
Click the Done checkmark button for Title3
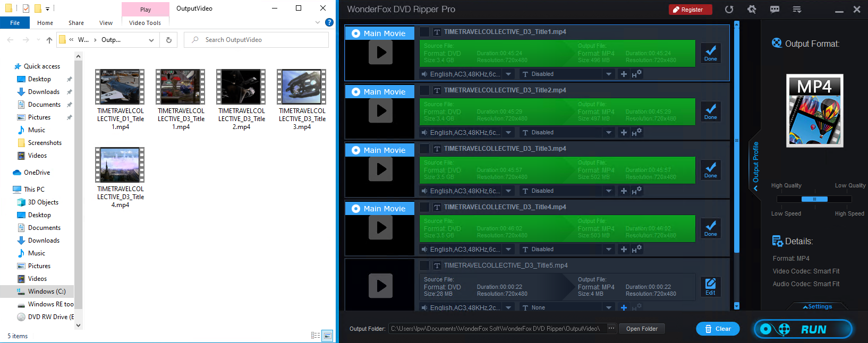pyautogui.click(x=711, y=170)
